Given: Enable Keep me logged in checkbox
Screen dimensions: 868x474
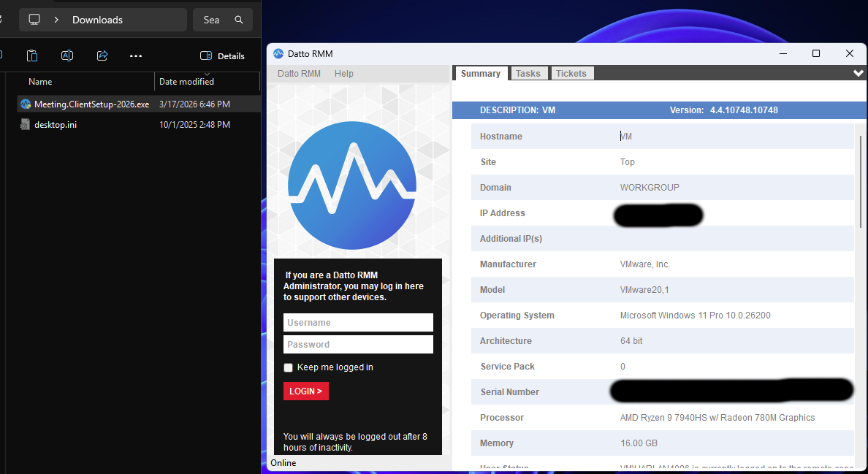Looking at the screenshot, I should [x=288, y=368].
